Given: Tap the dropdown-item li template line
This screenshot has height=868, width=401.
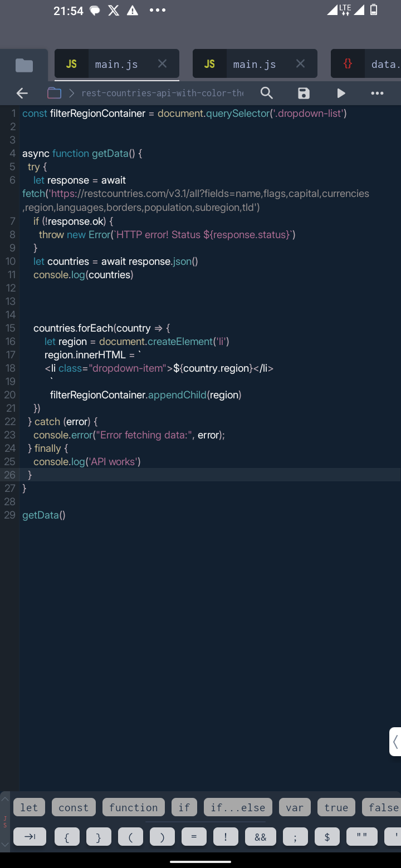Looking at the screenshot, I should coord(159,368).
